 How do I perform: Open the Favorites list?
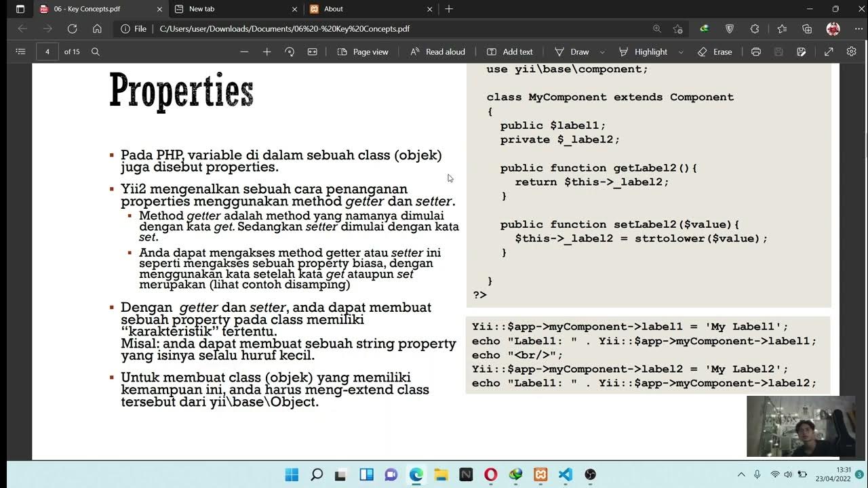(x=782, y=28)
